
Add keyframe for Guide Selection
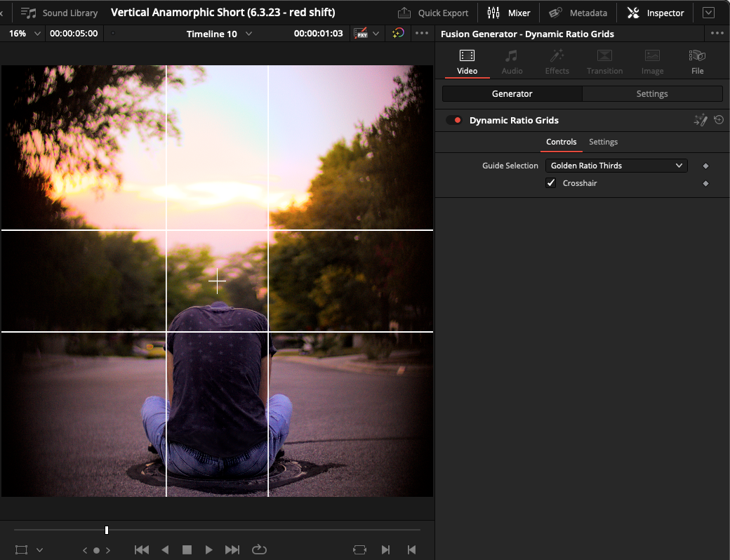click(705, 166)
